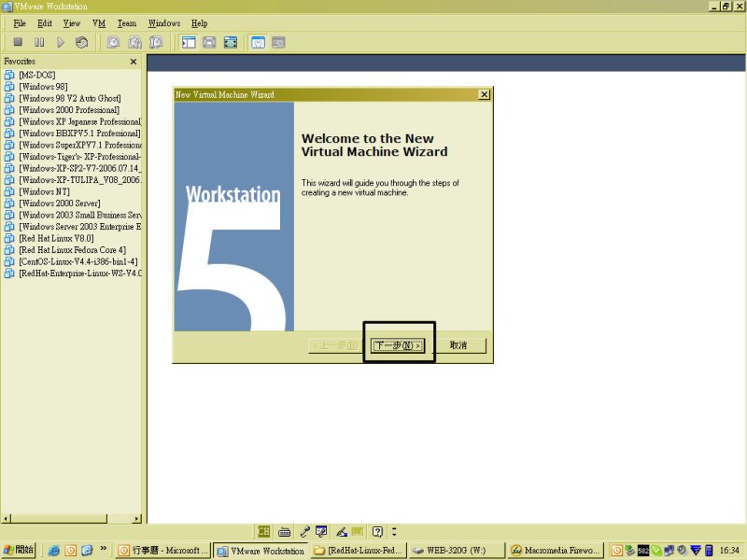
Task: Launch Internet Explorer from Quick Launch
Action: [x=54, y=551]
